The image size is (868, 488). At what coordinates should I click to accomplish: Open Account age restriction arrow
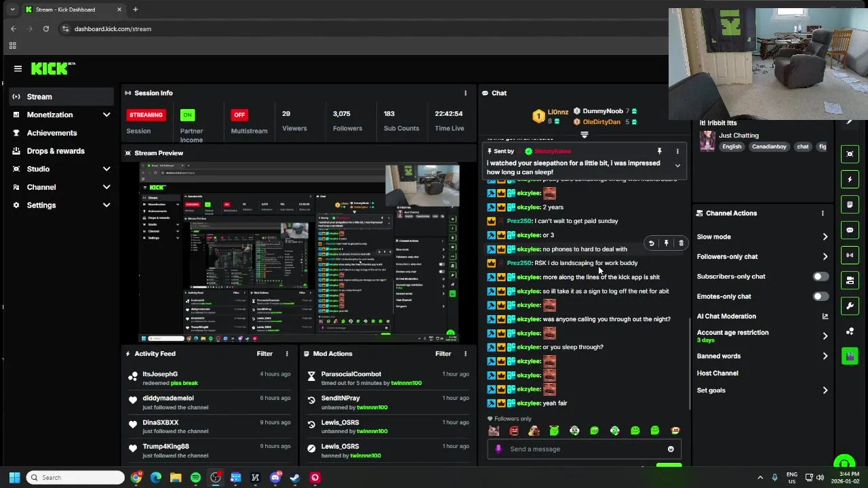[825, 336]
